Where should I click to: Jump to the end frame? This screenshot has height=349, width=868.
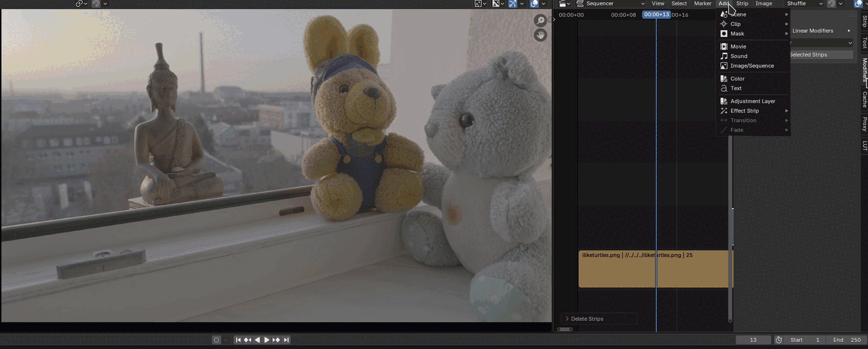coord(286,340)
